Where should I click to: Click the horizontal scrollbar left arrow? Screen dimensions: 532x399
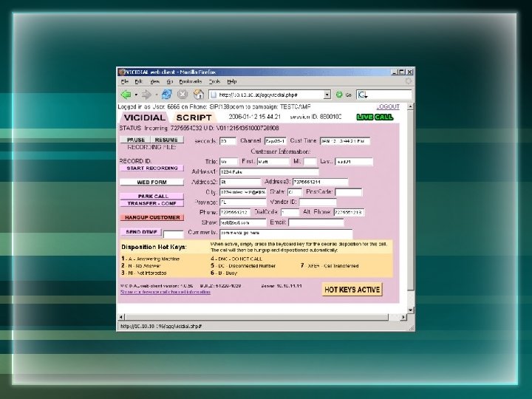[121, 317]
